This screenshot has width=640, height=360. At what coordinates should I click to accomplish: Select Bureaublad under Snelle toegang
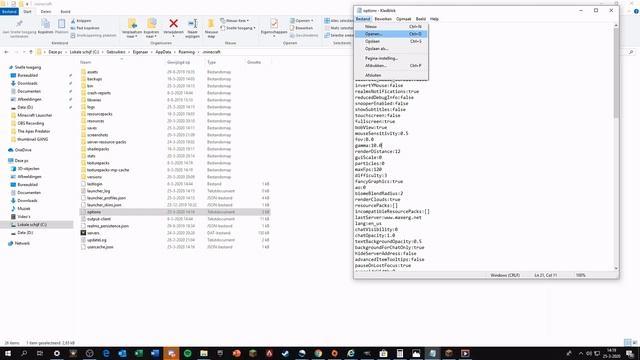[28, 76]
